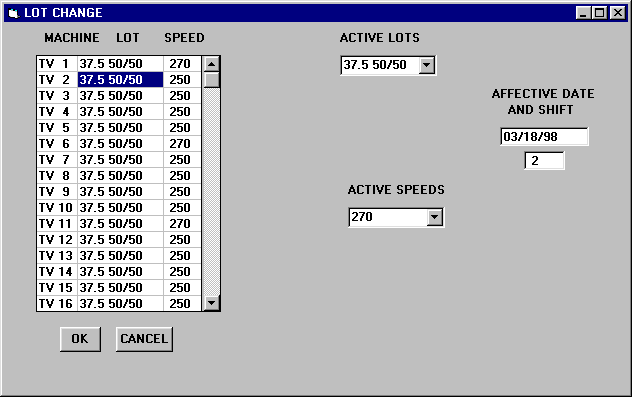Select lot cell in TV 4 row
Screen dimensions: 632x397
coord(121,112)
